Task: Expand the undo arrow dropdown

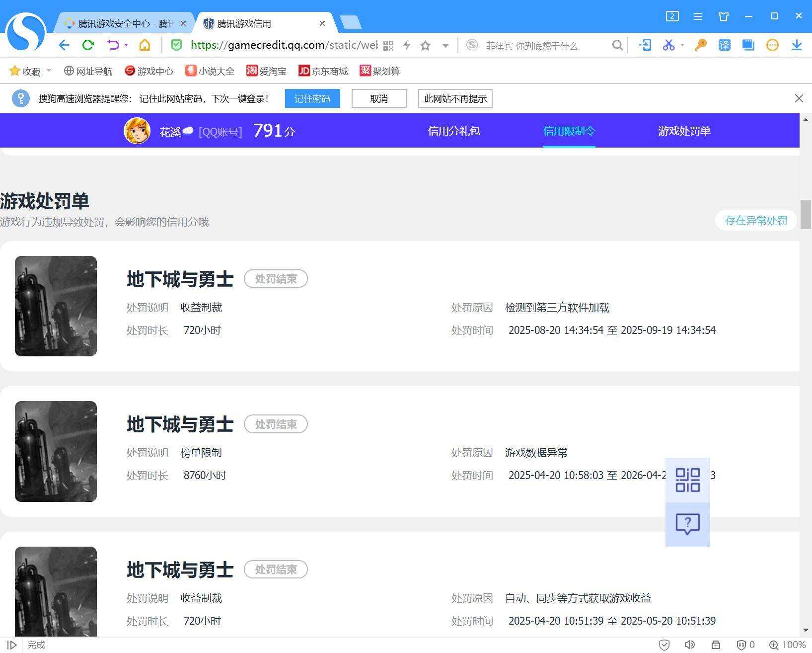Action: (126, 45)
